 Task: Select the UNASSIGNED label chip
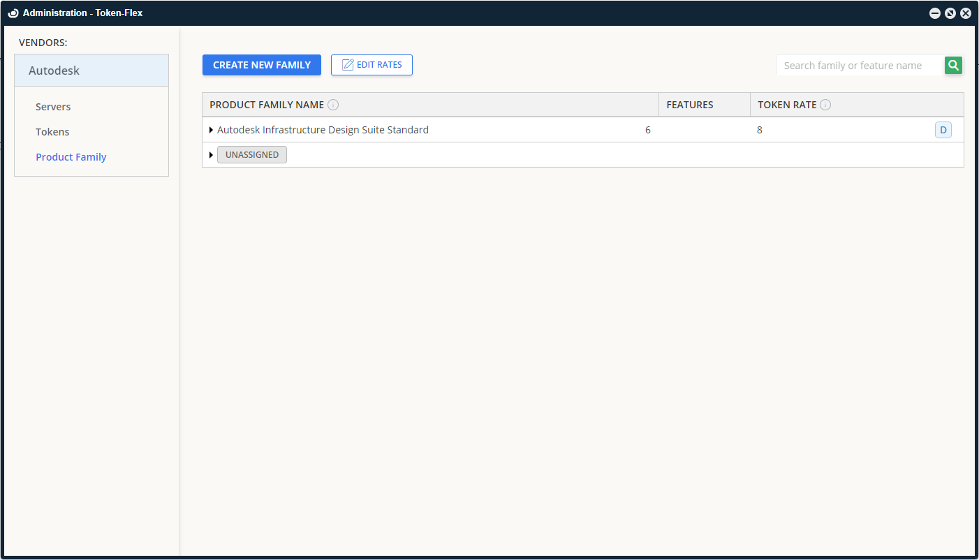(x=251, y=154)
